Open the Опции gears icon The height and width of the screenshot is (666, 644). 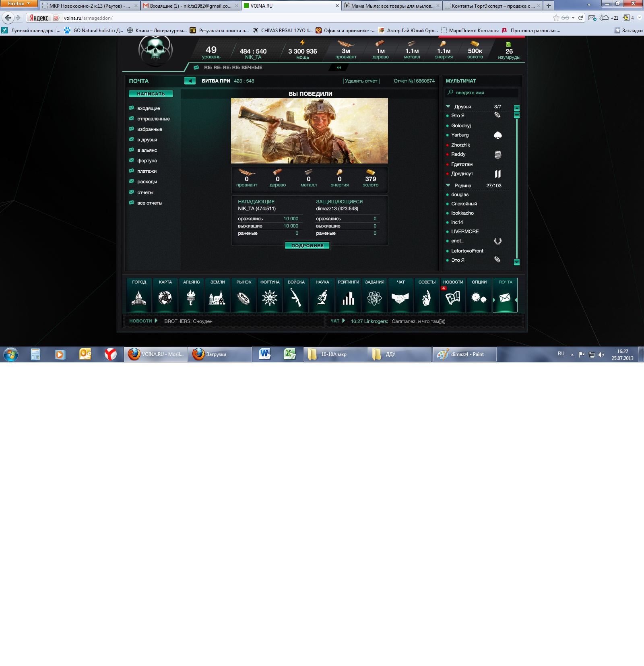tap(479, 298)
